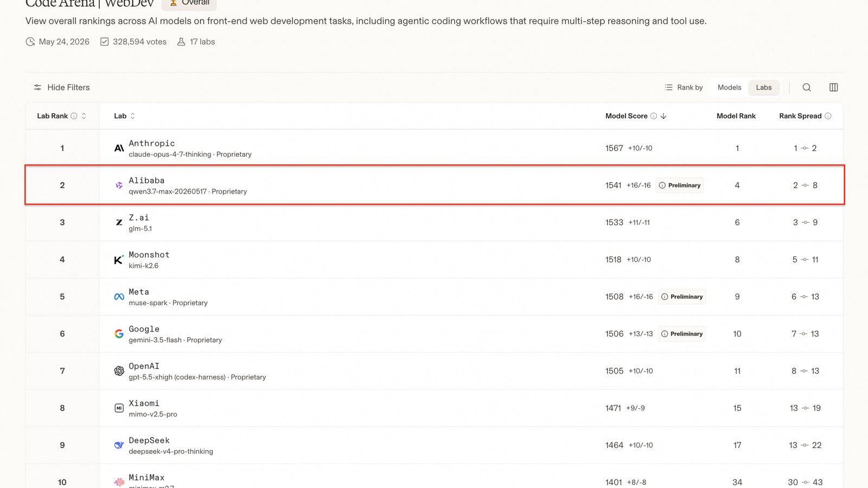Screen dimensions: 868x488
Task: Select the qwen3.7-max-20260517 model text
Action: (168, 191)
